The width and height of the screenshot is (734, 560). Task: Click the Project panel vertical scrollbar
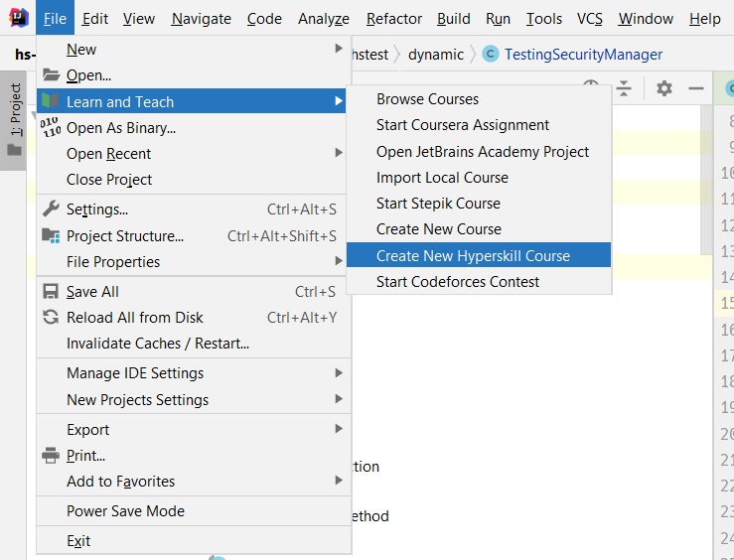706,180
